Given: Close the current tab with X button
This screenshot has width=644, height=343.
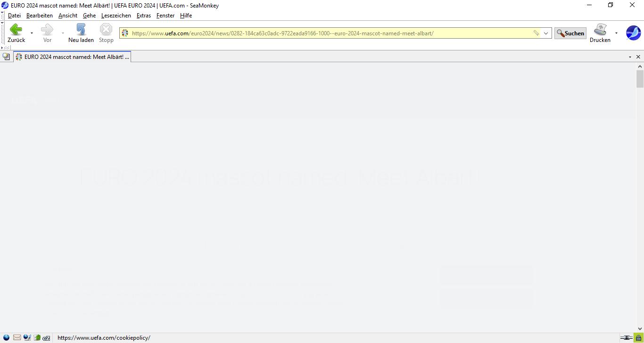Looking at the screenshot, I should 638,57.
